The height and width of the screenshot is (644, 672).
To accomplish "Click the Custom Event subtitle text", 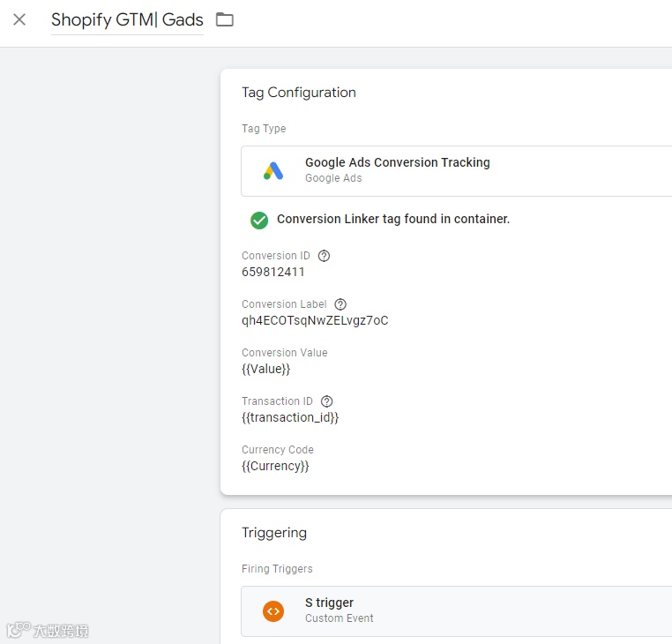I will [339, 618].
